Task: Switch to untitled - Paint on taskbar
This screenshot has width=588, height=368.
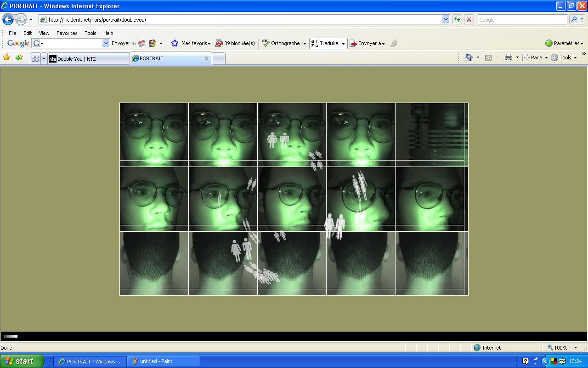Action: point(163,361)
